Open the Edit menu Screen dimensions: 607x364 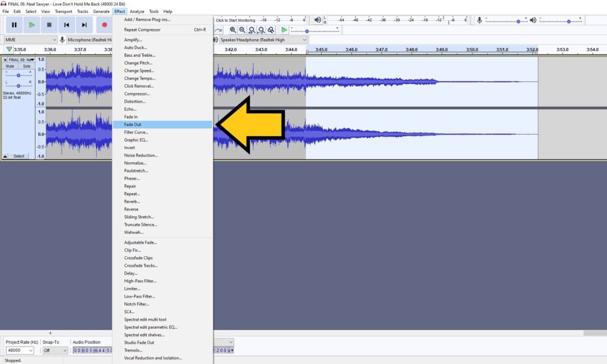17,11
